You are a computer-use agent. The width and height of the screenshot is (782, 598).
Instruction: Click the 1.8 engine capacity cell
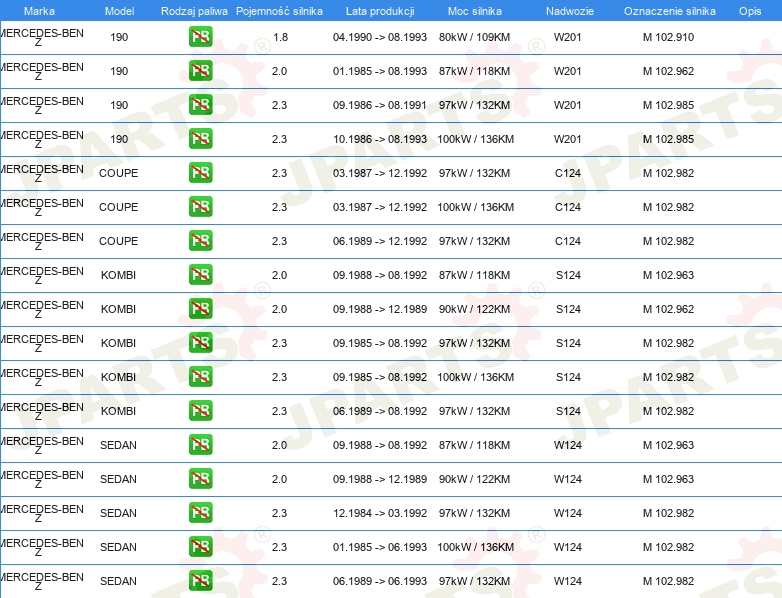pos(280,37)
